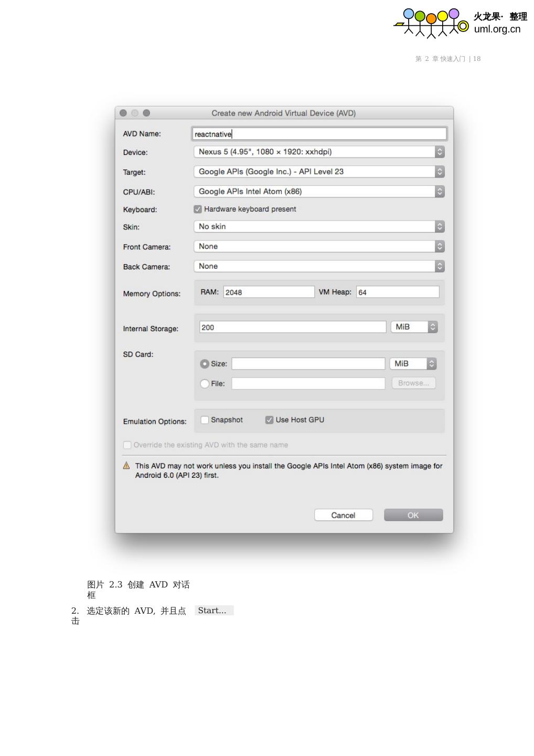The image size is (534, 756).
Task: Toggle Override the existing AVD checkbox
Action: tap(127, 445)
